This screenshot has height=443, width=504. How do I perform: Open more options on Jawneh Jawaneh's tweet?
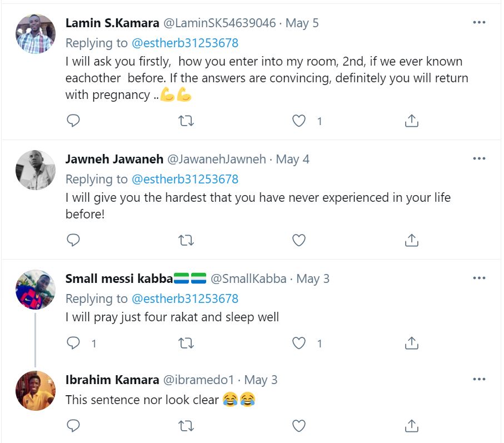[479, 159]
